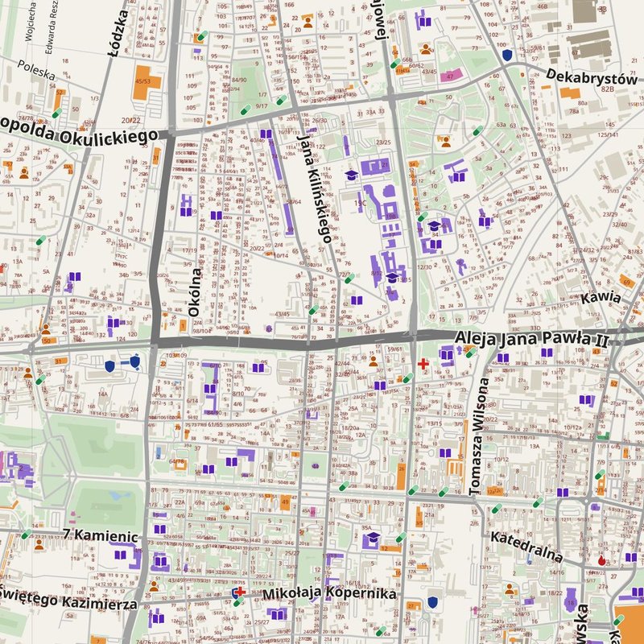Click the orange building labeled 150
This screenshot has height=644, width=644.
tap(49, 341)
